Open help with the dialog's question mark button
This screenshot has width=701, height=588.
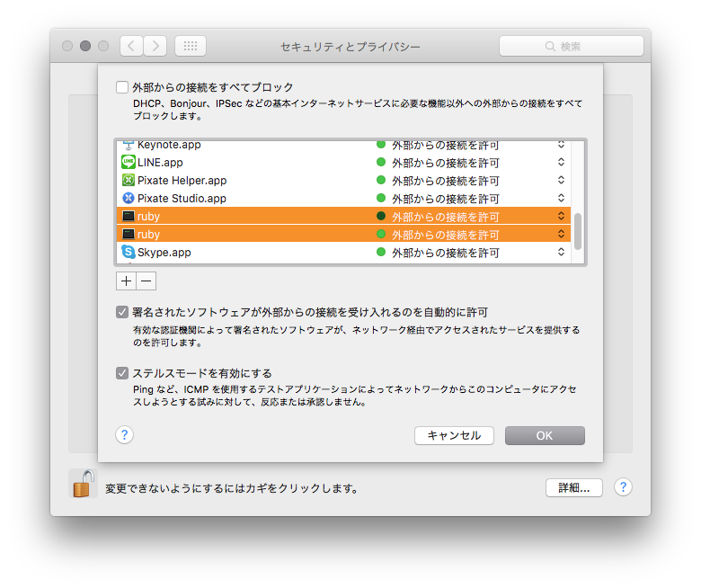pos(125,434)
